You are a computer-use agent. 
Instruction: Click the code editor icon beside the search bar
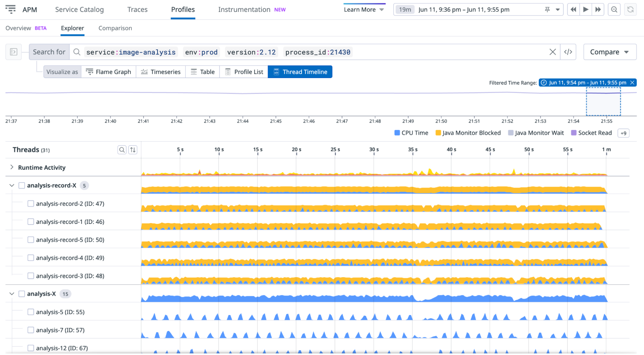click(x=568, y=52)
